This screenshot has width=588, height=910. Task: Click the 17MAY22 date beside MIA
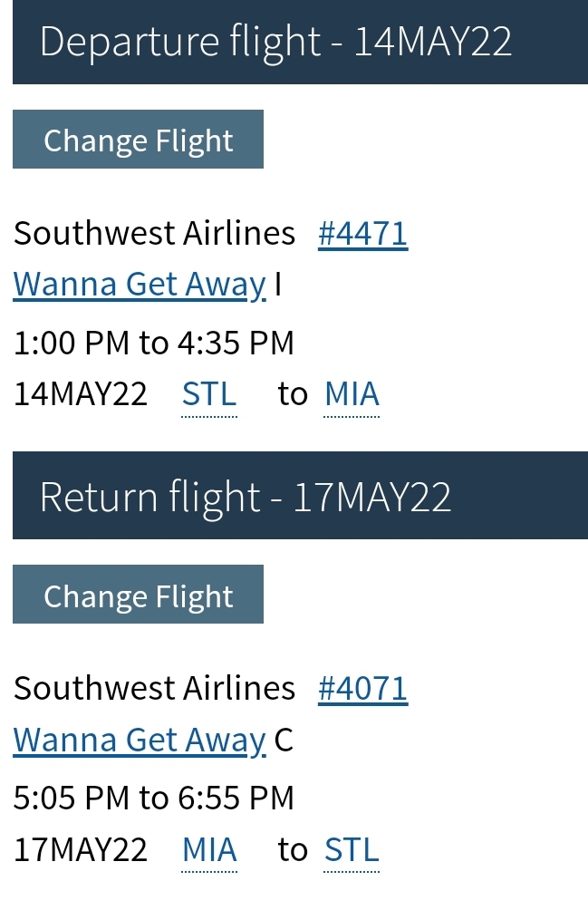coord(81,849)
